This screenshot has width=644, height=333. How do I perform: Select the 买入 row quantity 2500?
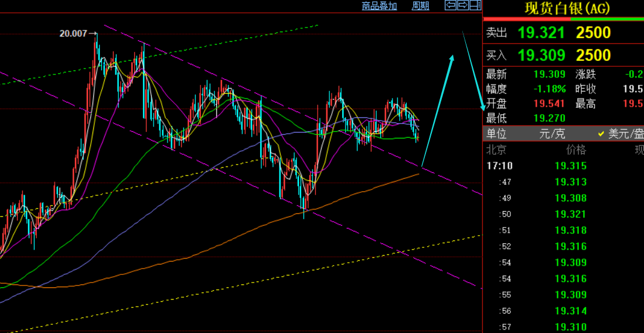[x=594, y=55]
